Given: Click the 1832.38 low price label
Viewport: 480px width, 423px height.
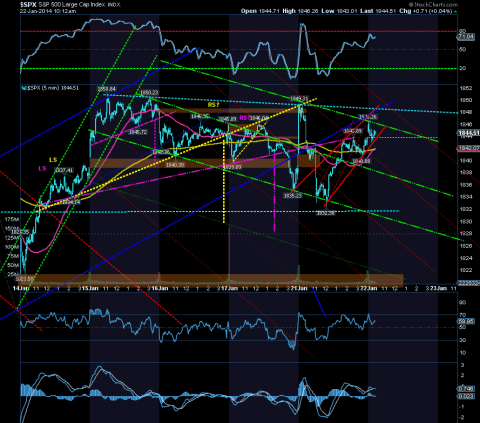Looking at the screenshot, I should click(x=326, y=213).
